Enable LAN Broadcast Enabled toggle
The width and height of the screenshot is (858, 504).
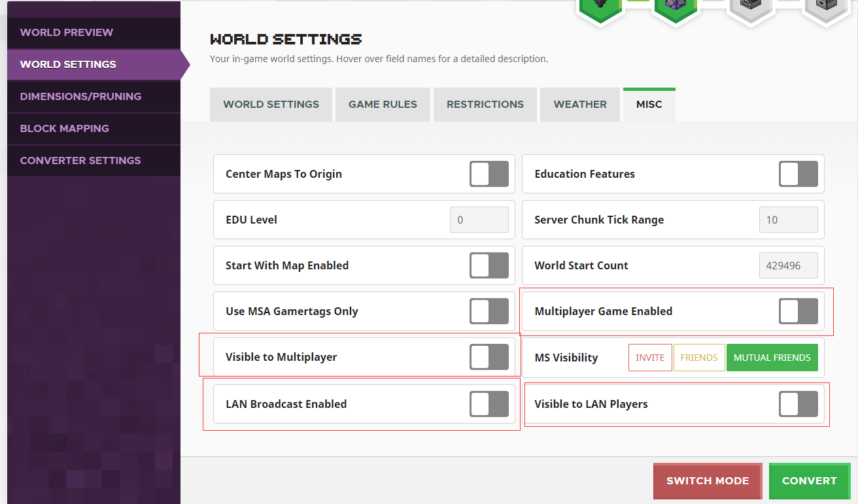pos(489,404)
